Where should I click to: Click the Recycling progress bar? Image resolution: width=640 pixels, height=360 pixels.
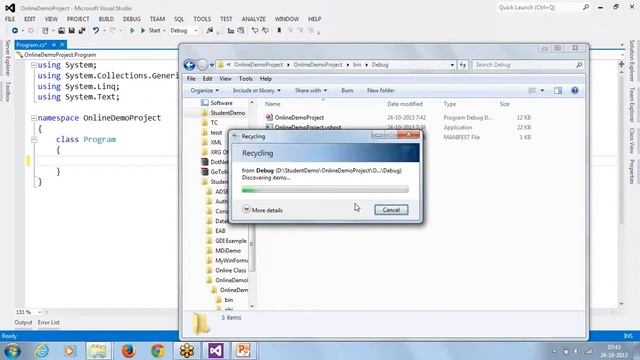coord(325,190)
